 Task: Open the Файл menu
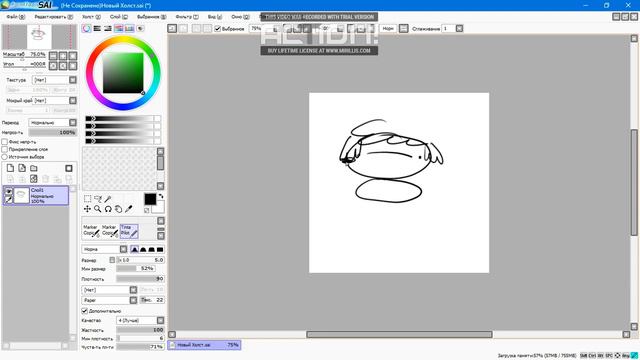click(16, 17)
